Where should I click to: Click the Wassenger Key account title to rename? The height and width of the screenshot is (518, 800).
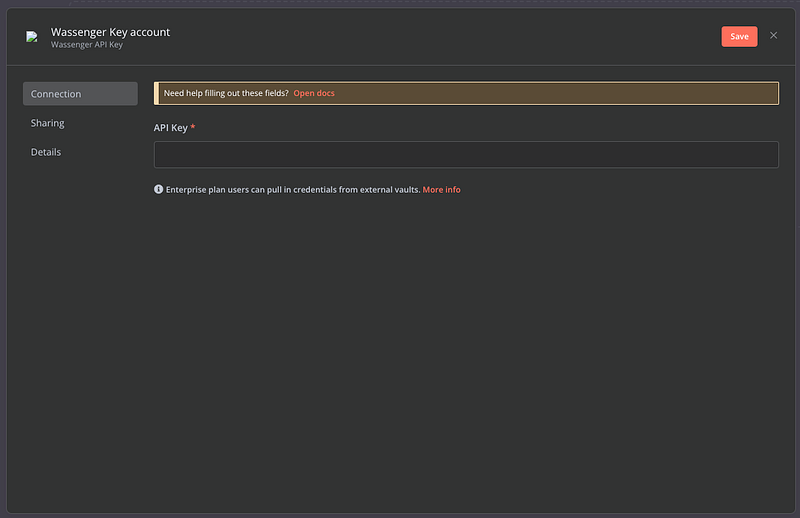tap(110, 32)
